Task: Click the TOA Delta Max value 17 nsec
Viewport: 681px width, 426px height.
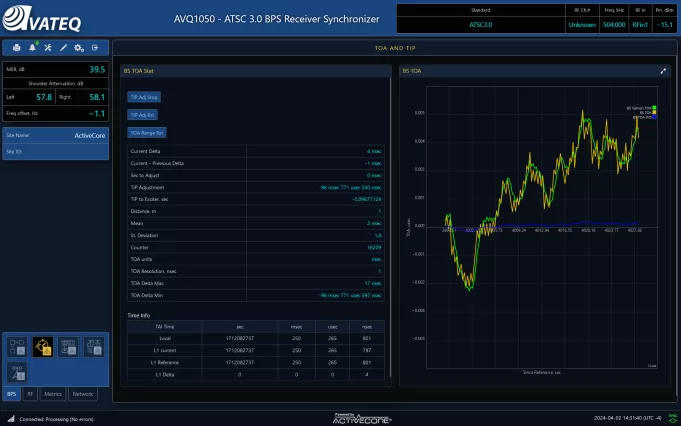Action: pyautogui.click(x=373, y=283)
